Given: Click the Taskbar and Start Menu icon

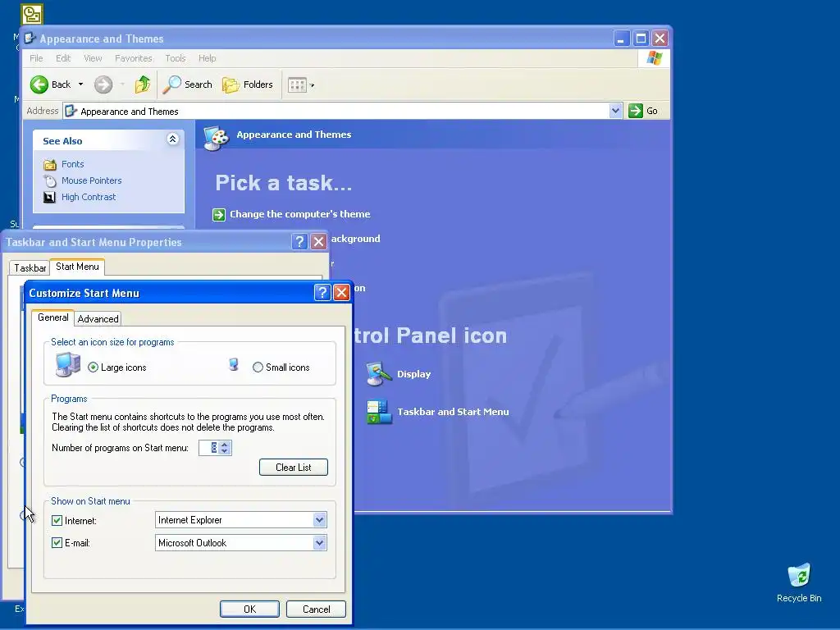Looking at the screenshot, I should pos(379,412).
